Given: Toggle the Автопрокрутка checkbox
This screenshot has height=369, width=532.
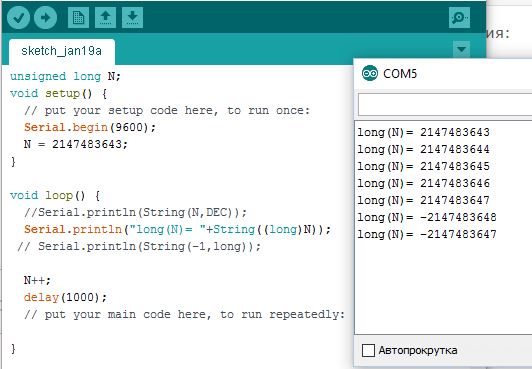Looking at the screenshot, I should point(368,350).
